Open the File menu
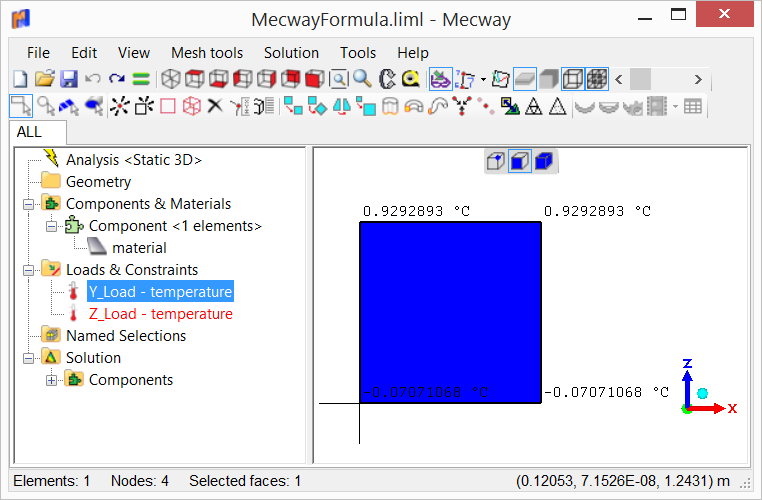This screenshot has width=762, height=500. (38, 52)
